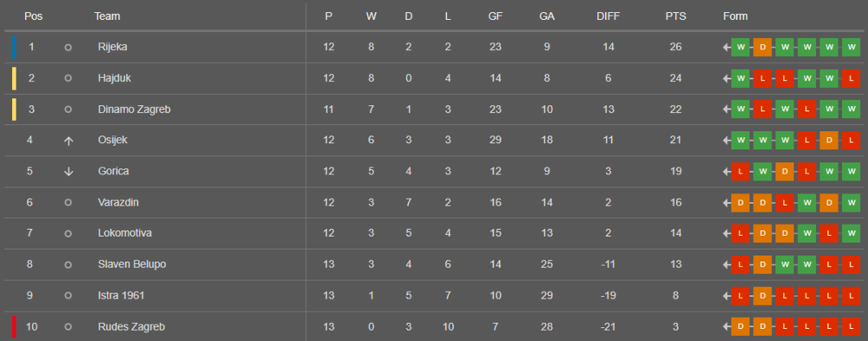Click Rijeka's unchanged position circle icon
Image resolution: width=868 pixels, height=341 pixels.
pyautogui.click(x=68, y=48)
